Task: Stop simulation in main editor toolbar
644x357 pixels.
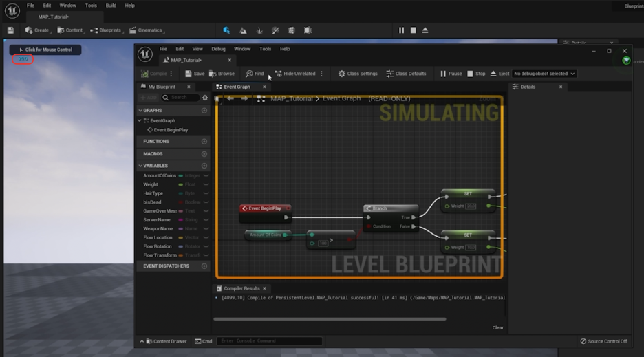Action: 414,30
